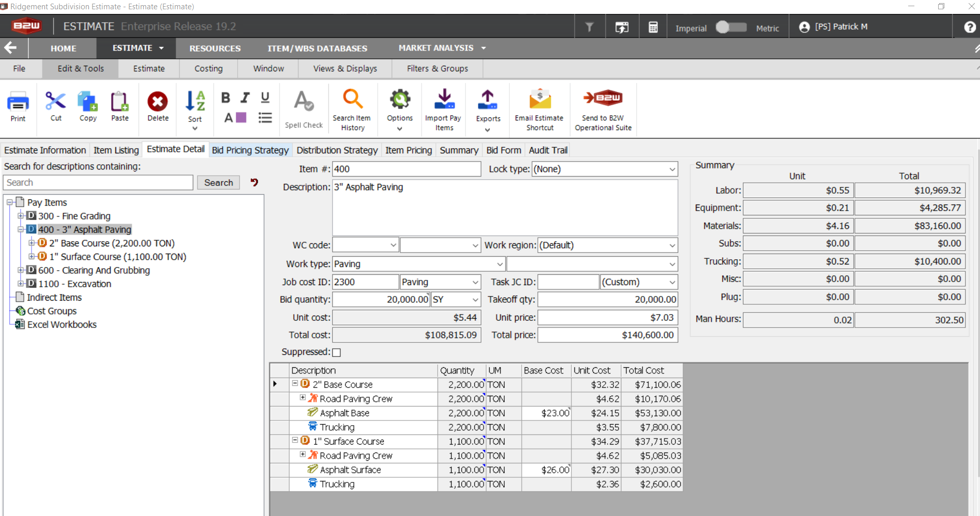Image resolution: width=980 pixels, height=516 pixels.
Task: Click the back arrow icon
Action: coord(10,48)
